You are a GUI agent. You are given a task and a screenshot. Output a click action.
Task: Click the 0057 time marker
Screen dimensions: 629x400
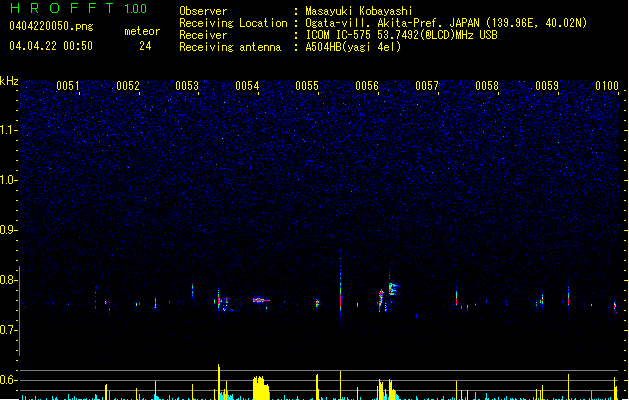[x=427, y=86]
